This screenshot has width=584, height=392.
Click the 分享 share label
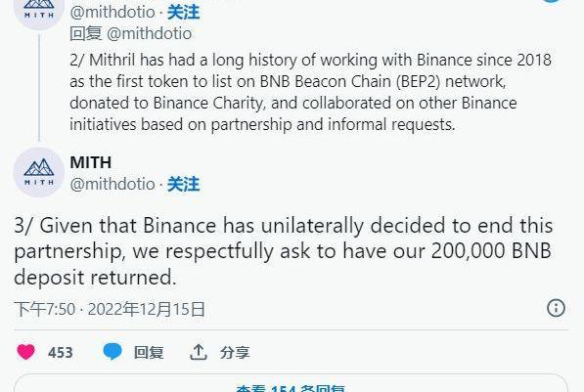(235, 352)
